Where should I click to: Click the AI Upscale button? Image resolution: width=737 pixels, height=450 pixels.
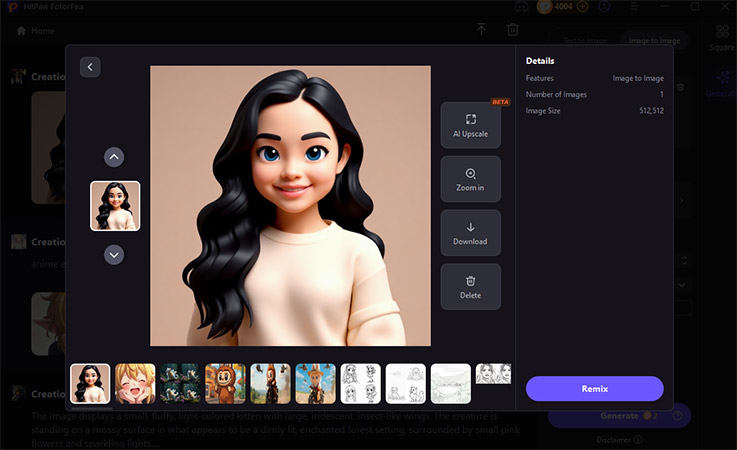[470, 124]
